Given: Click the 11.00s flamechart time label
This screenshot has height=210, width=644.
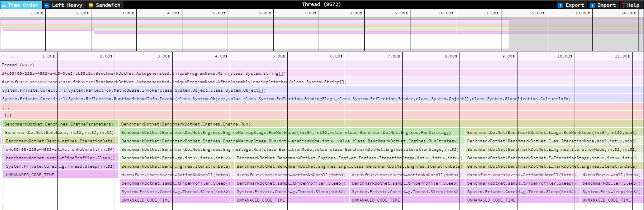Looking at the screenshot, I should click(x=623, y=56).
